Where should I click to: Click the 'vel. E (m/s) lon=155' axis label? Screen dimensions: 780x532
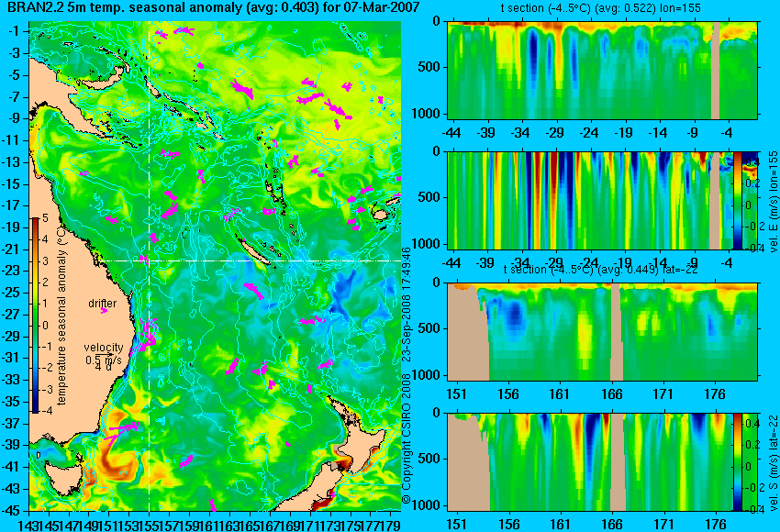coord(773,202)
